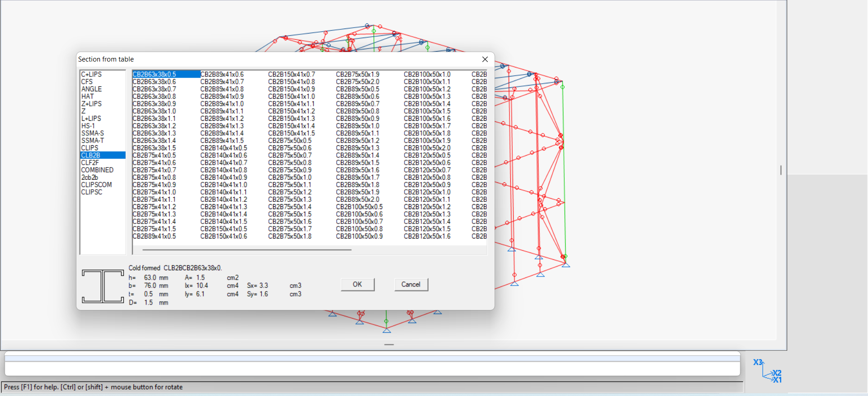Pick 2cb2b section type
868x396 pixels.
coord(90,177)
